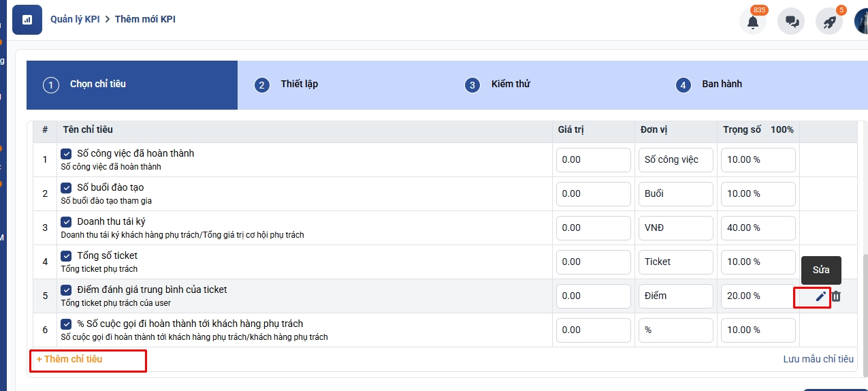Select step 4 Ban hành tab
This screenshot has height=391, width=868.
[x=722, y=84]
